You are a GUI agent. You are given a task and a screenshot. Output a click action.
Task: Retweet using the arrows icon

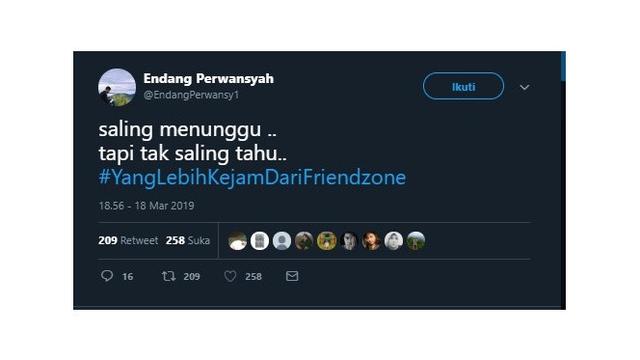(169, 276)
